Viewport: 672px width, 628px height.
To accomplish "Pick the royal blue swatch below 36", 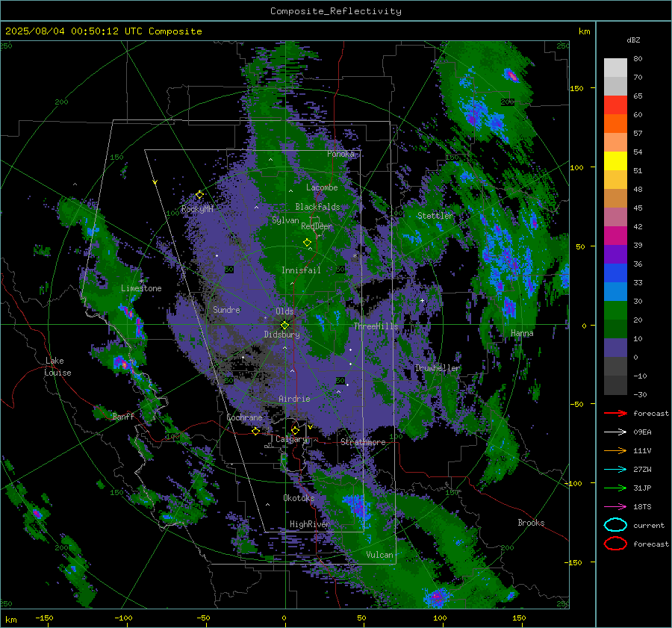I will [x=615, y=273].
